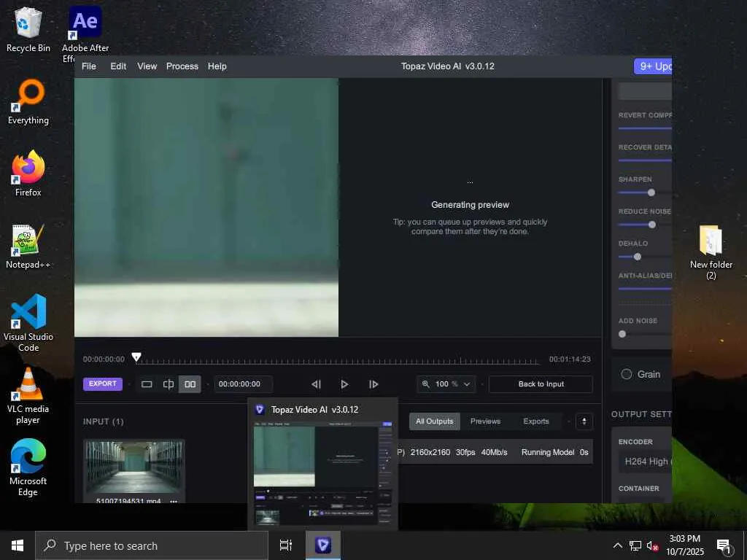Open the View menu
The image size is (747, 560).
click(x=147, y=66)
